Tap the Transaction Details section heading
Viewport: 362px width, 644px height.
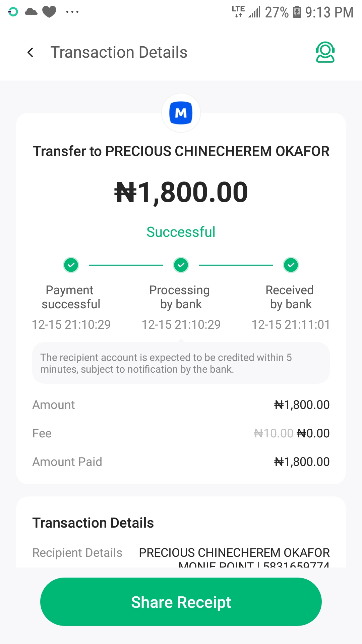click(x=93, y=523)
